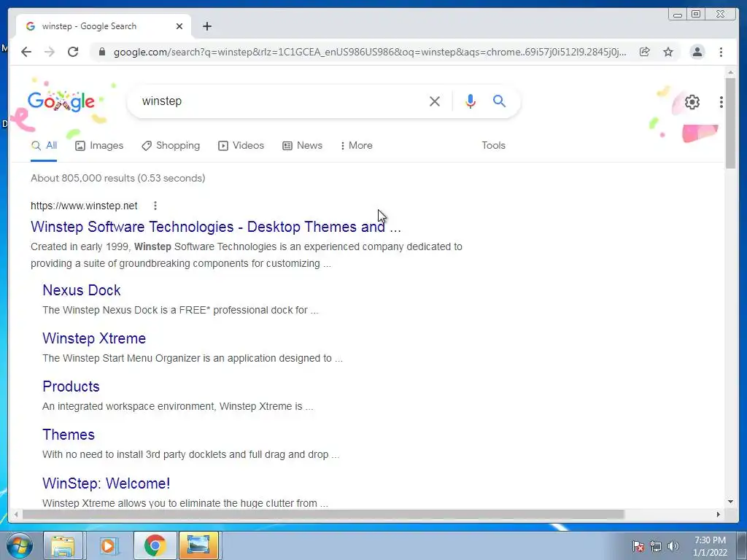
Task: Switch to Images results
Action: pyautogui.click(x=99, y=146)
